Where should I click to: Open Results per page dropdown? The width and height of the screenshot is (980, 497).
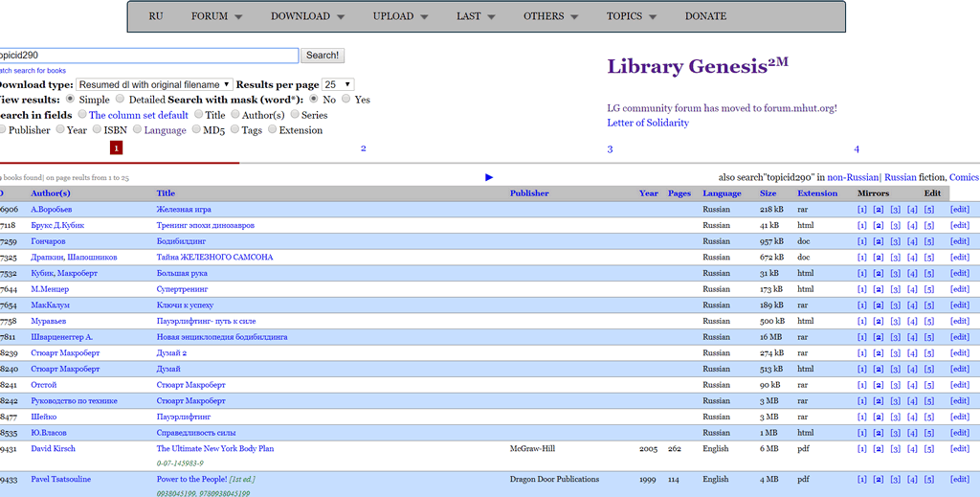tap(338, 84)
